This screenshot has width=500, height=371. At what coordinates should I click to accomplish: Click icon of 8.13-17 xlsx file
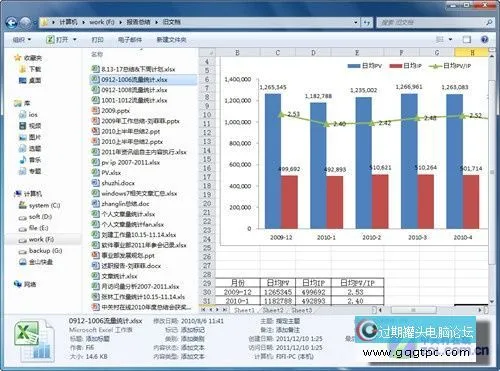point(95,69)
